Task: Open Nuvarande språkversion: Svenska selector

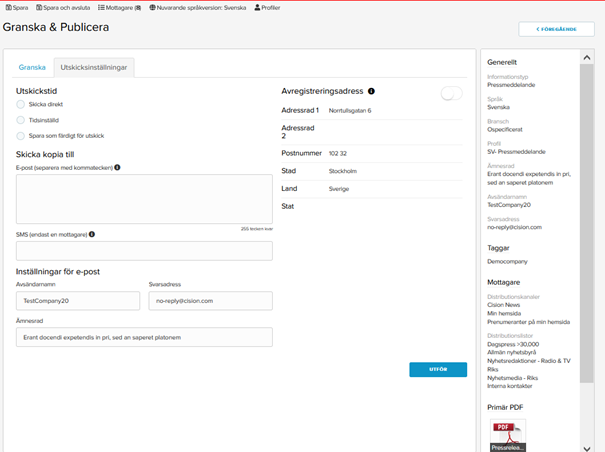Action: click(x=198, y=7)
